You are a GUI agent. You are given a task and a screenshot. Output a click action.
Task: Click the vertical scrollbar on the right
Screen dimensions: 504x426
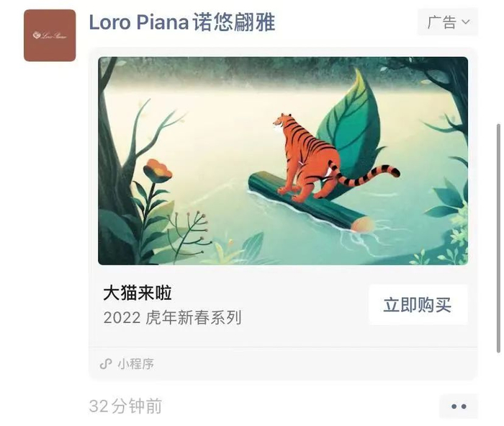[x=498, y=238]
